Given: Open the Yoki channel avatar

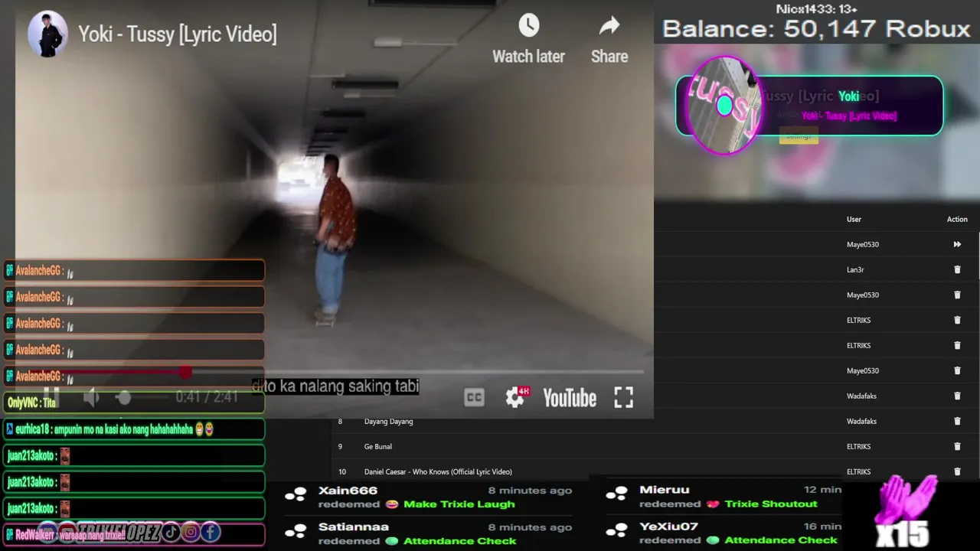Looking at the screenshot, I should point(47,34).
